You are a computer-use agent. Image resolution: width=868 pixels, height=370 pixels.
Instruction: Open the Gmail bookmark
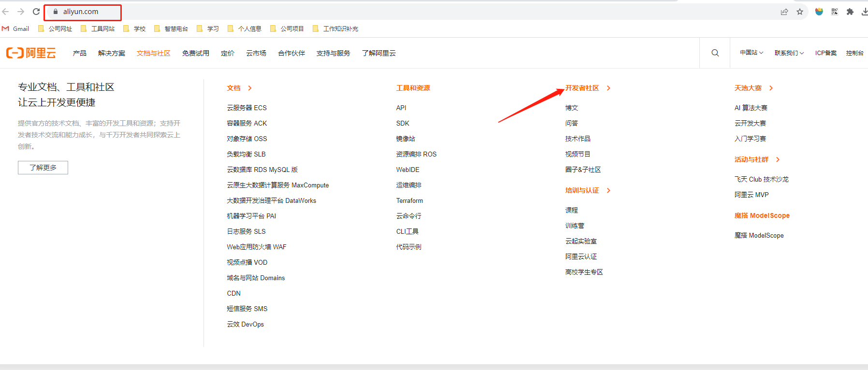click(x=15, y=28)
